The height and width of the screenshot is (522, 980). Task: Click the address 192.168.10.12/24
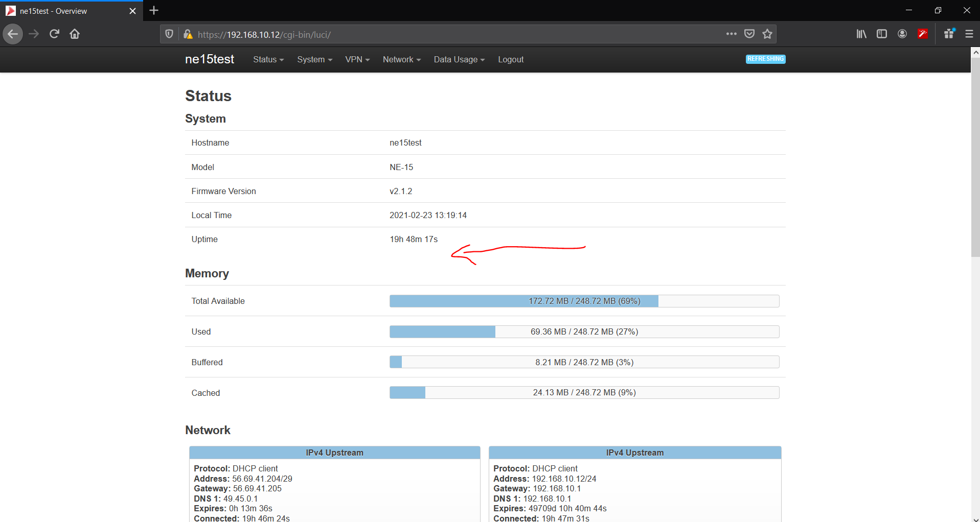(x=564, y=479)
